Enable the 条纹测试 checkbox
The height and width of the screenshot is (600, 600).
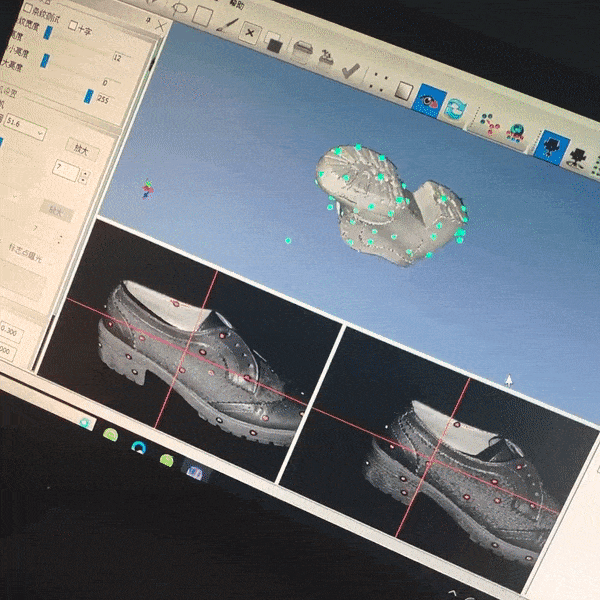(x=28, y=8)
